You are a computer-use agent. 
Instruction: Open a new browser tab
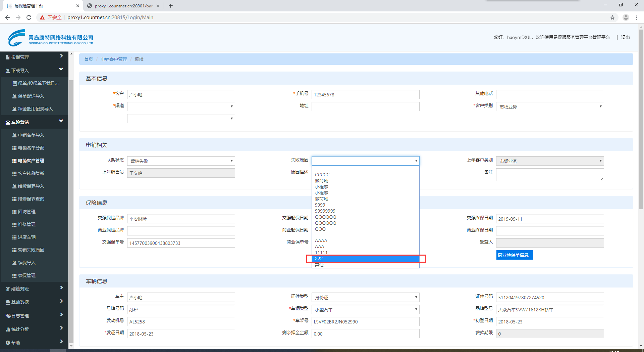pyautogui.click(x=171, y=6)
